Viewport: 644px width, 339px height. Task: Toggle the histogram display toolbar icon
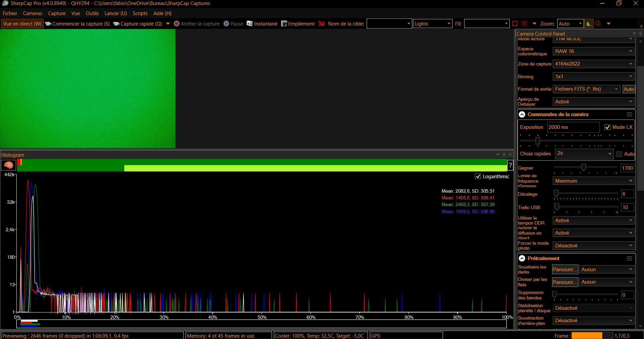click(589, 23)
